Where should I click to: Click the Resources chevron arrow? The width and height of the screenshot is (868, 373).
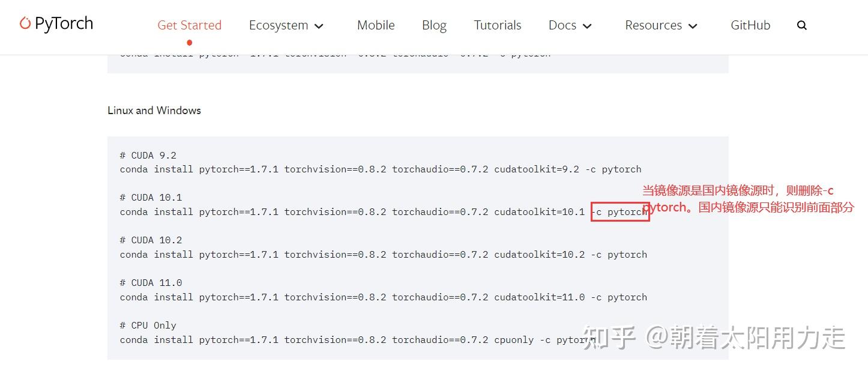tap(693, 26)
